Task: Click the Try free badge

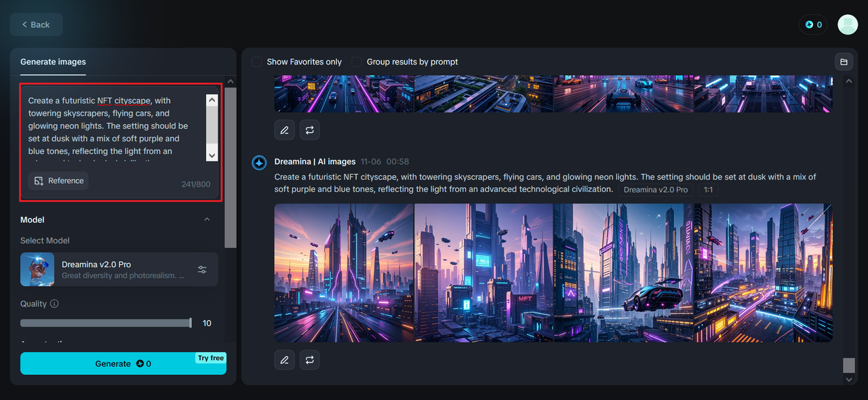Action: click(211, 358)
